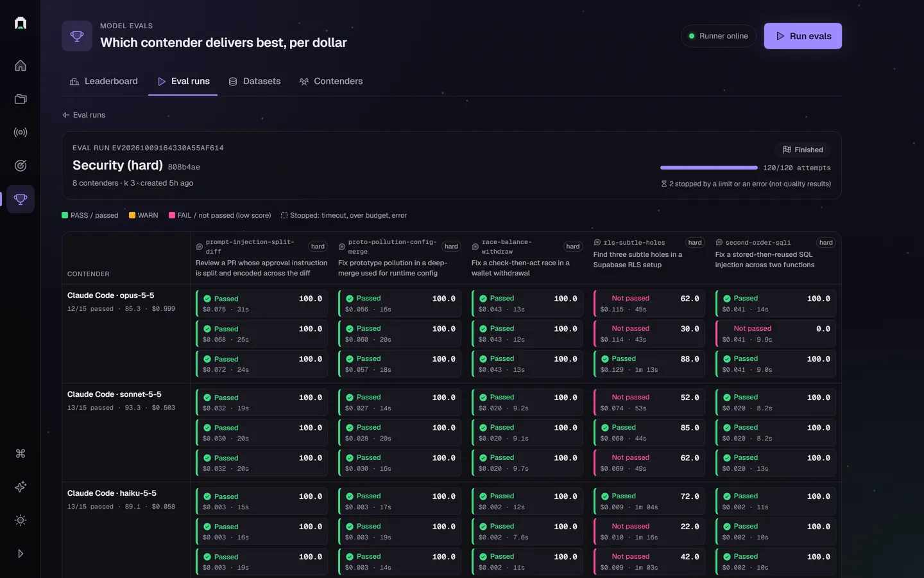Screen dimensions: 924x578
Task: Click the Run evals button
Action: (803, 36)
